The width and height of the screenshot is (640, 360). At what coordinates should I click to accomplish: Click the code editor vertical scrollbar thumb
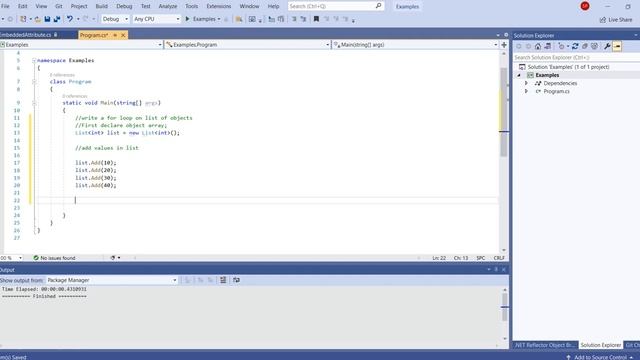click(x=504, y=112)
